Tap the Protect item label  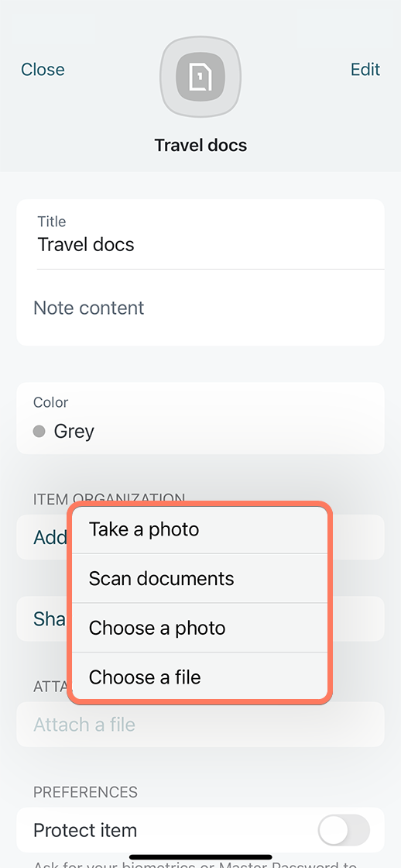coord(85,830)
